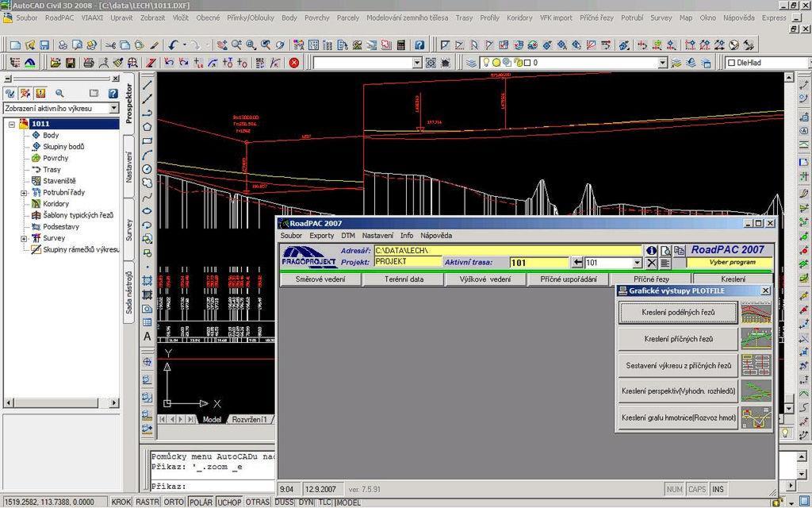This screenshot has width=812, height=508.
Task: Click the Save diskette icon in AutoCAD toolbar
Action: click(44, 45)
